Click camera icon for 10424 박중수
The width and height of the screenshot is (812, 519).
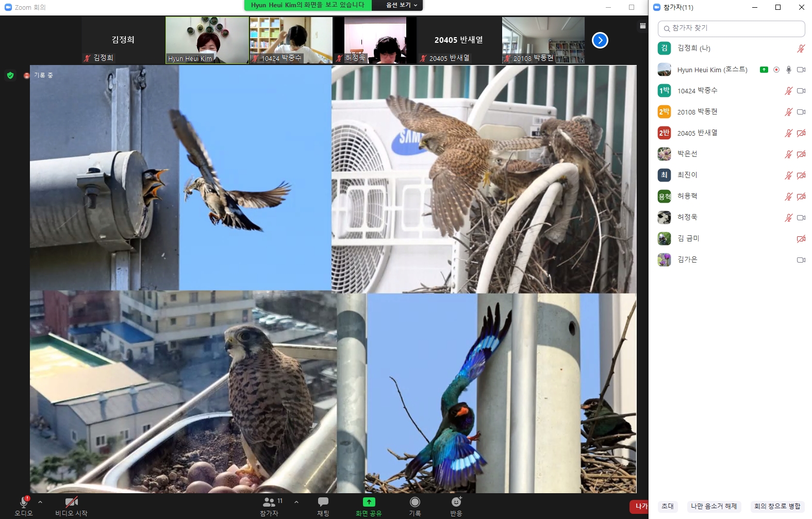(x=801, y=91)
